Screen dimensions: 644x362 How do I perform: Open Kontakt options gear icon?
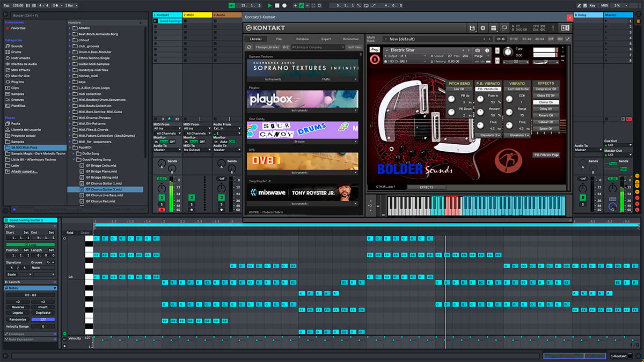(482, 28)
